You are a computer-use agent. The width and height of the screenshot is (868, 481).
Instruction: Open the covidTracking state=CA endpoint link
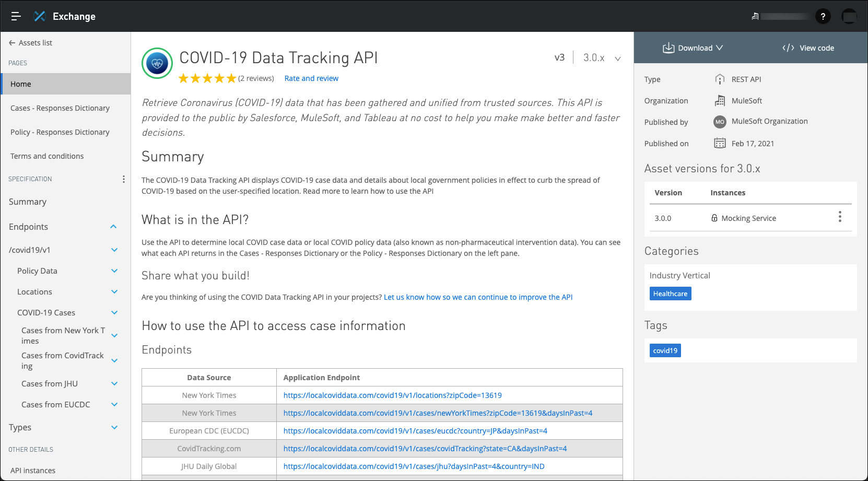pyautogui.click(x=425, y=449)
